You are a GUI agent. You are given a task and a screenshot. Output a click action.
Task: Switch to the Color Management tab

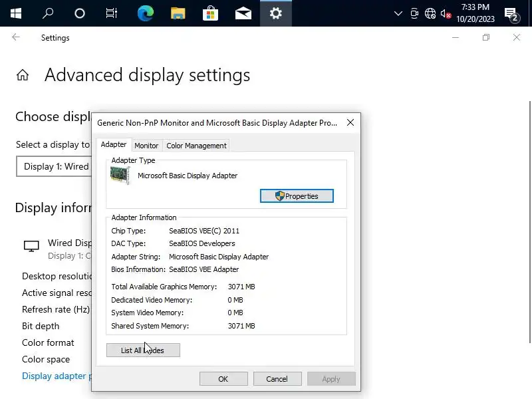(196, 146)
